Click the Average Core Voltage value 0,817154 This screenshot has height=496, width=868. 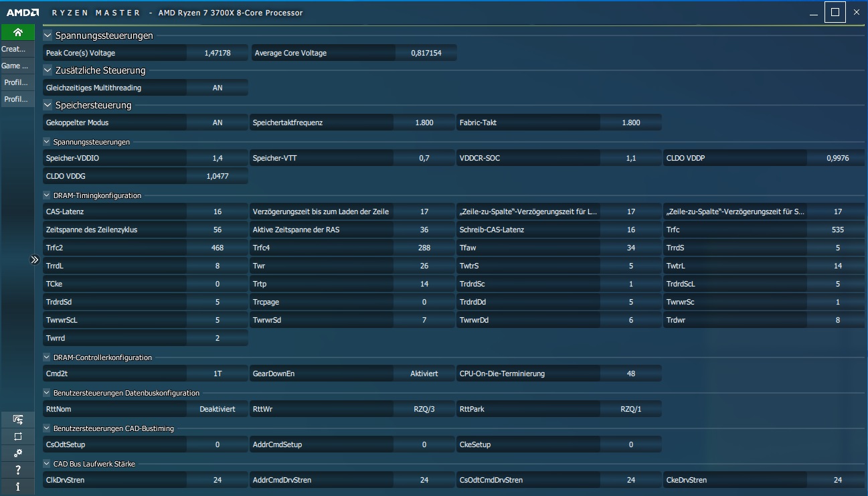pyautogui.click(x=426, y=53)
